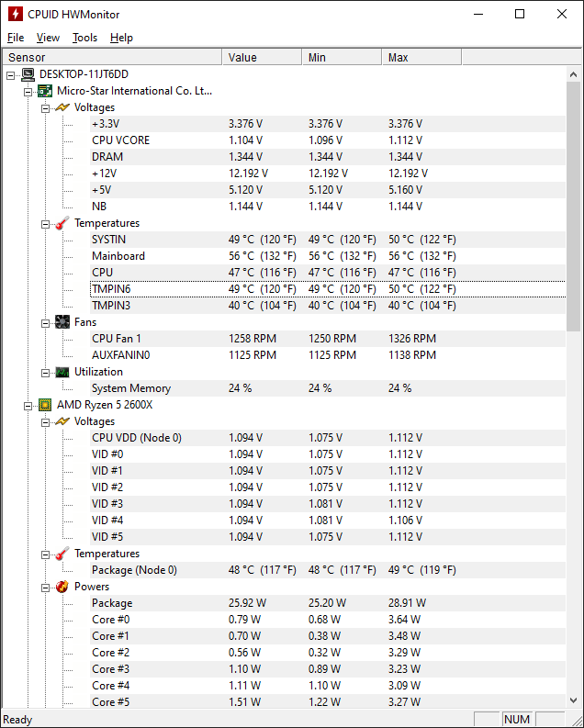Open the File menu

point(16,38)
